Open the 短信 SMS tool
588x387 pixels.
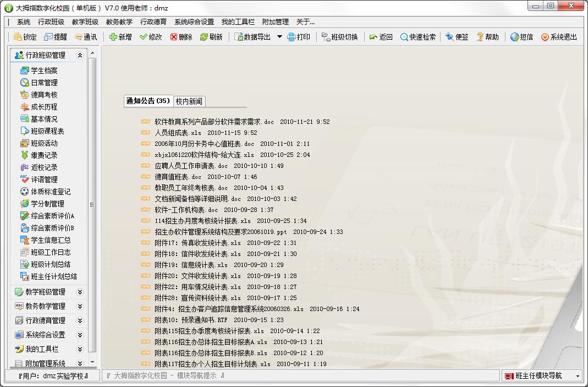coord(521,37)
